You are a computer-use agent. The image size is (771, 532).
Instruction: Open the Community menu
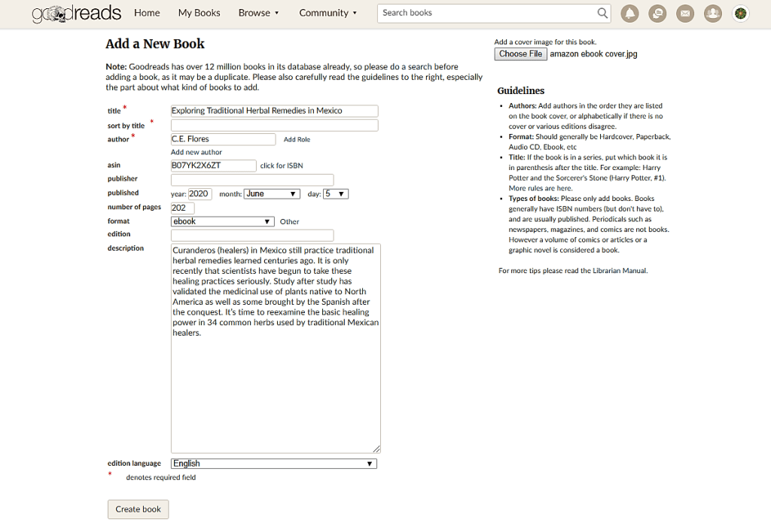click(x=328, y=13)
